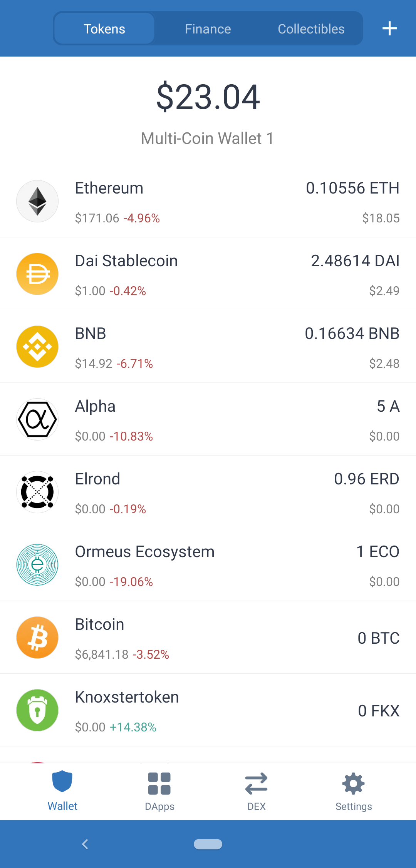
Task: Tap the home pill in system navigation
Action: (208, 844)
